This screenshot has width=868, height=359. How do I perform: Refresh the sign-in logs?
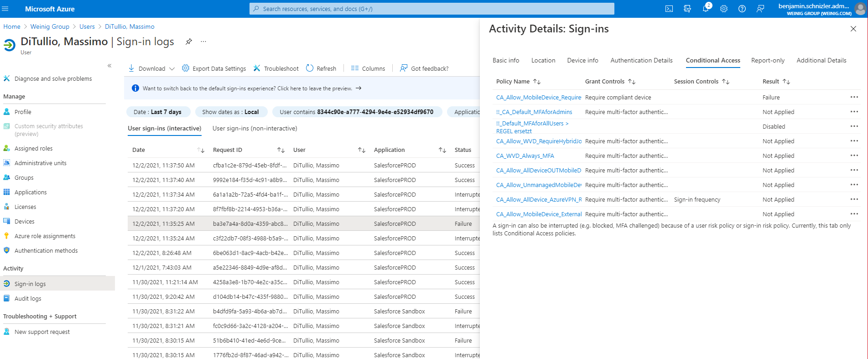tap(321, 68)
